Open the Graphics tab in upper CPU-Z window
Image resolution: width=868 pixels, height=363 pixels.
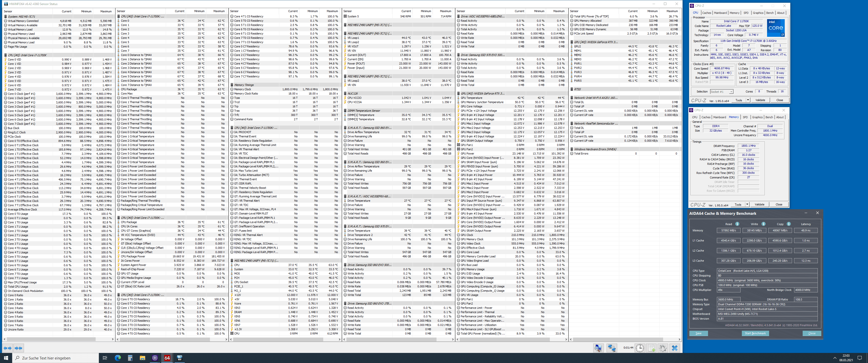coord(758,13)
